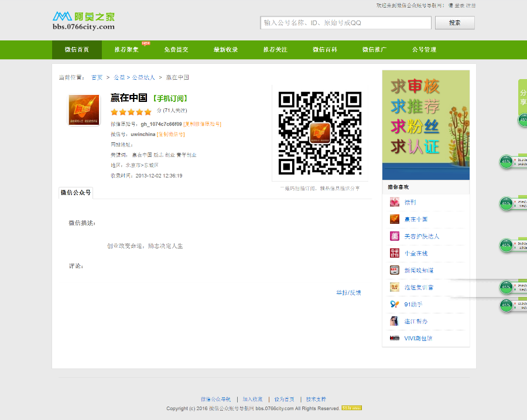
Task: Open the 微刊 thumbnail icon in sidebar
Action: coord(395,202)
